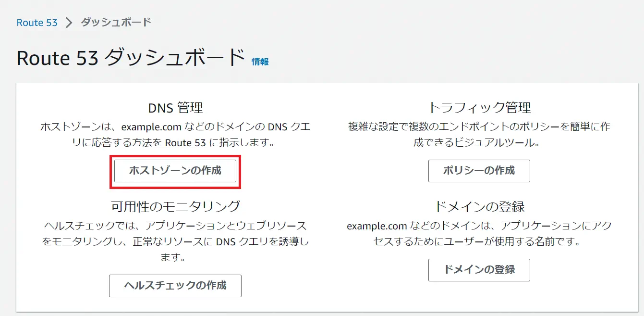The image size is (644, 316).
Task: Click example.com in the DNS 管理 description
Action: tap(150, 127)
